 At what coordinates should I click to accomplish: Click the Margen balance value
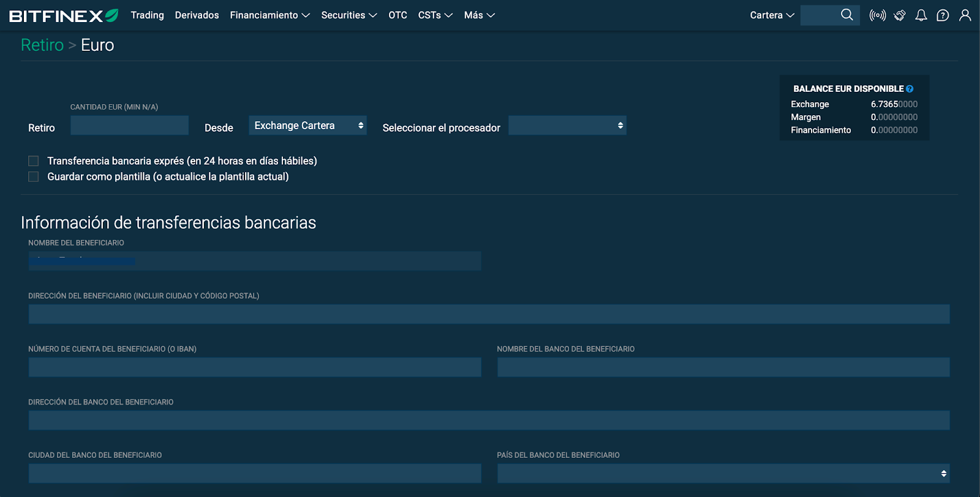click(x=894, y=117)
